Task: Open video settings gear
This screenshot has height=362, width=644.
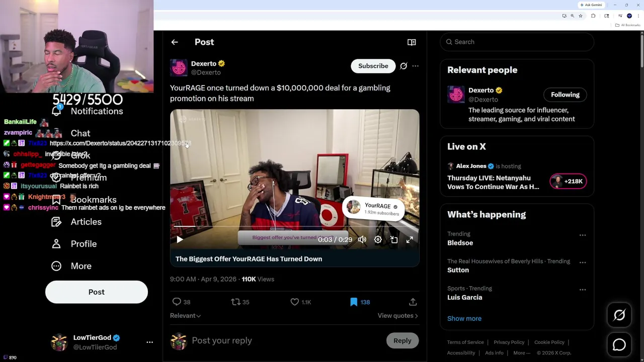Action: tap(378, 240)
